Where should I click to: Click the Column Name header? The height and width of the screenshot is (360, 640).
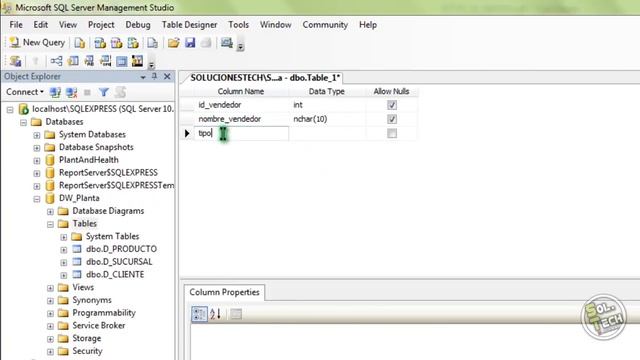click(240, 91)
